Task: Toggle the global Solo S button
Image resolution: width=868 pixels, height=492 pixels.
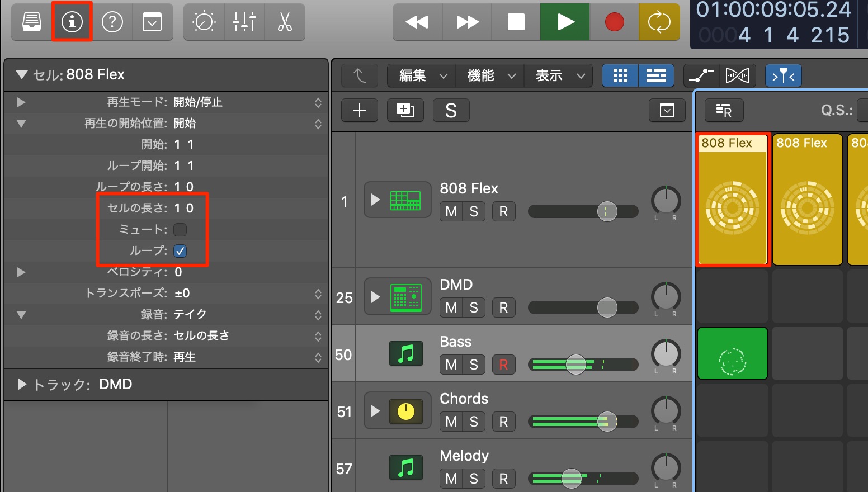Action: click(451, 111)
